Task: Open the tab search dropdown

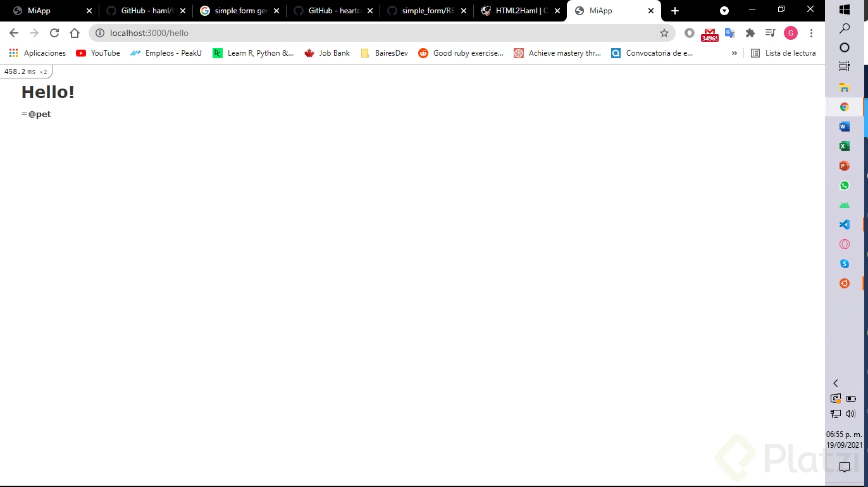Action: point(724,11)
